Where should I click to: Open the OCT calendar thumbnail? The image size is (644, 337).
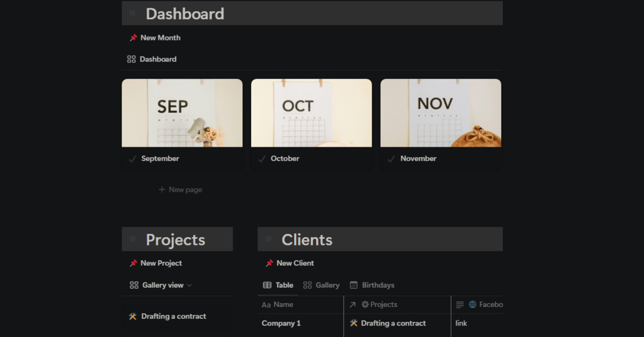tap(311, 113)
